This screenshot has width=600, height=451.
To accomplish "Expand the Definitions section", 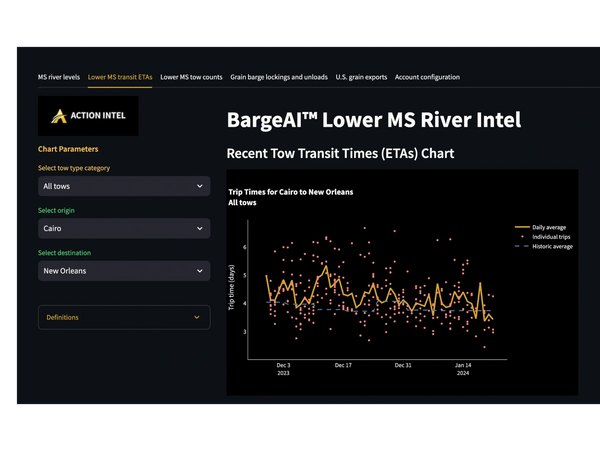I will pyautogui.click(x=124, y=317).
